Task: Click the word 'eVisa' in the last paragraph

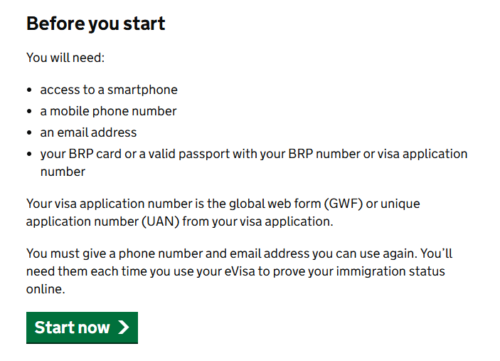Action: (x=239, y=271)
